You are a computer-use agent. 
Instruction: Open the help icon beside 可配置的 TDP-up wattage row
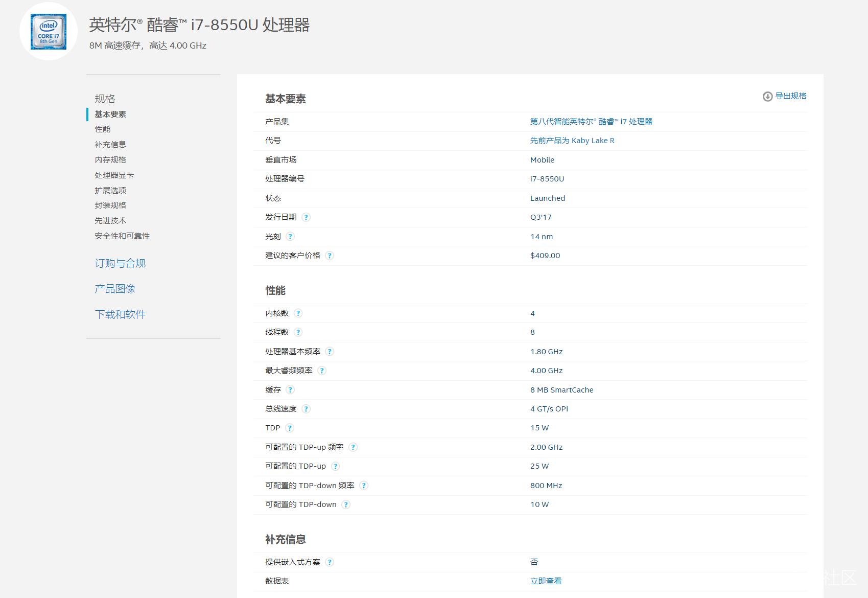[x=335, y=466]
